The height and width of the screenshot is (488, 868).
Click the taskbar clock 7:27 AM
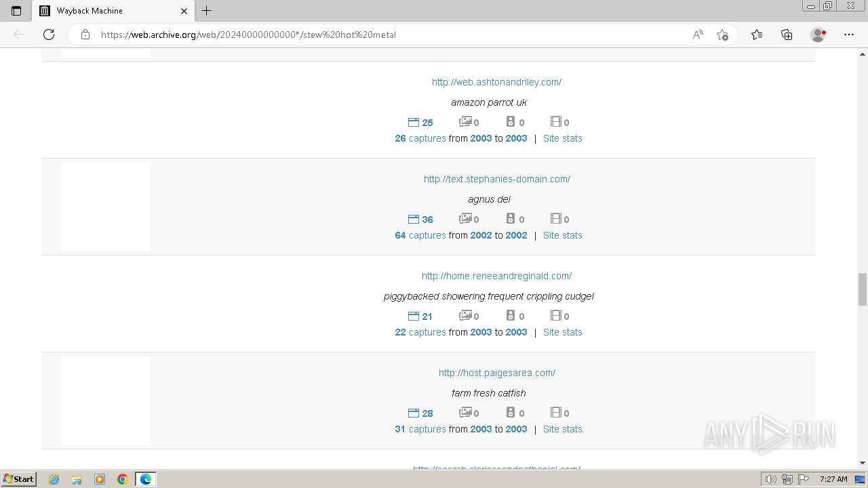coord(833,479)
